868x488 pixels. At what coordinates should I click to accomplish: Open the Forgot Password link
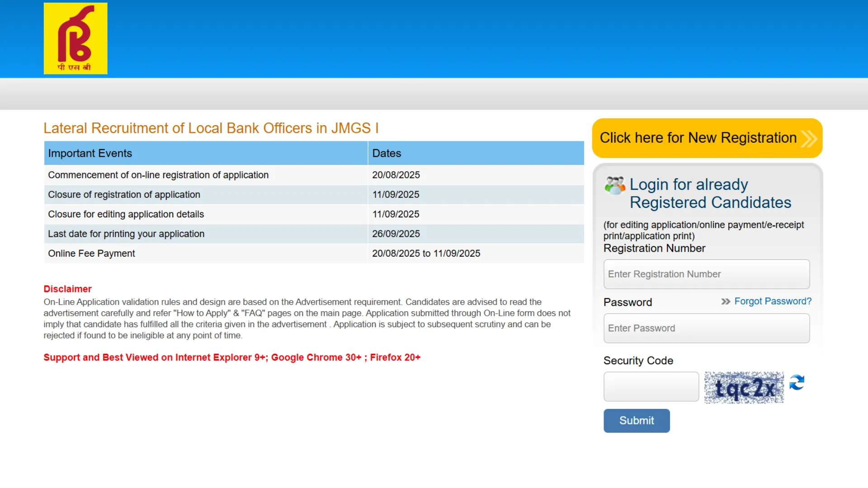[x=773, y=301]
